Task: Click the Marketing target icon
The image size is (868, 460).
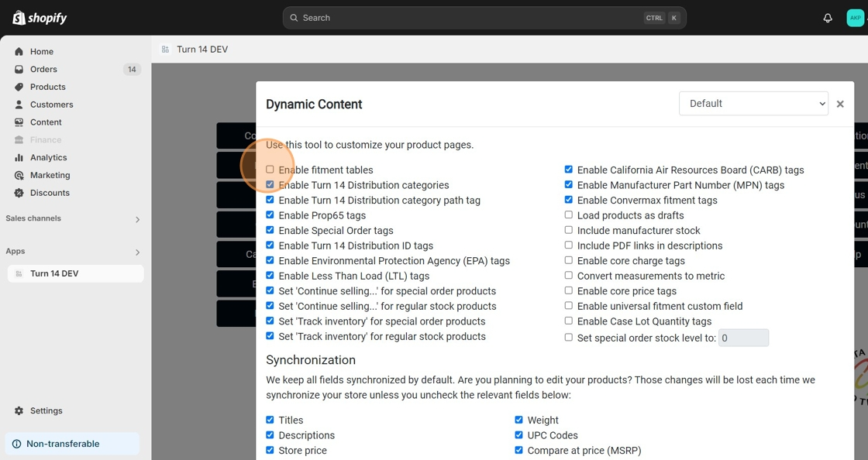Action: click(x=19, y=175)
